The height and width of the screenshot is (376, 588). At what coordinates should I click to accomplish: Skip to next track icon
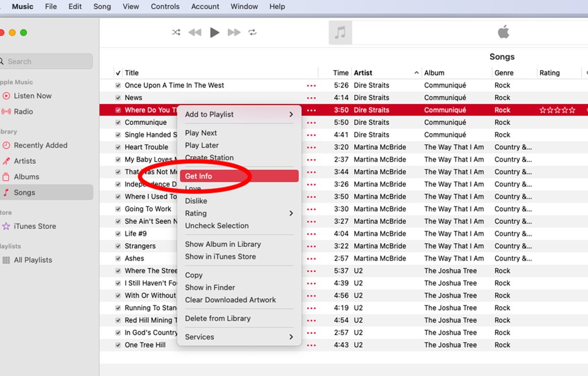[x=234, y=32]
